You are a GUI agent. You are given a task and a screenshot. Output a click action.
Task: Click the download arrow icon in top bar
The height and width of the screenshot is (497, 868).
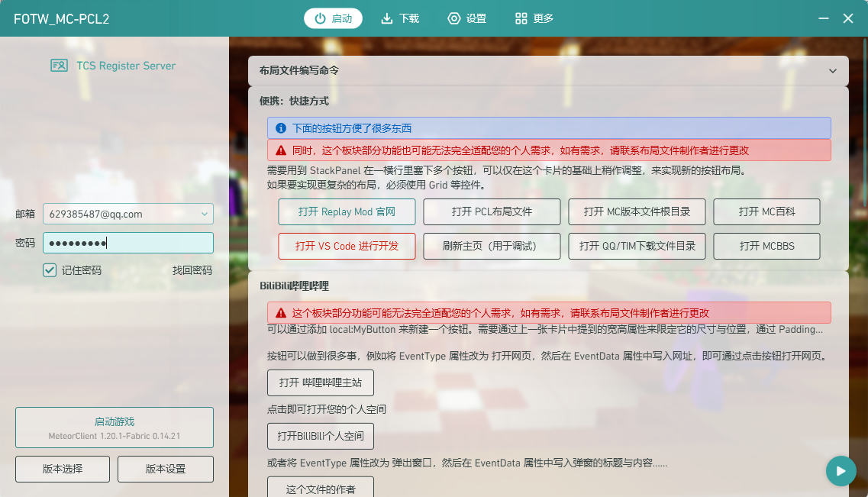(387, 18)
